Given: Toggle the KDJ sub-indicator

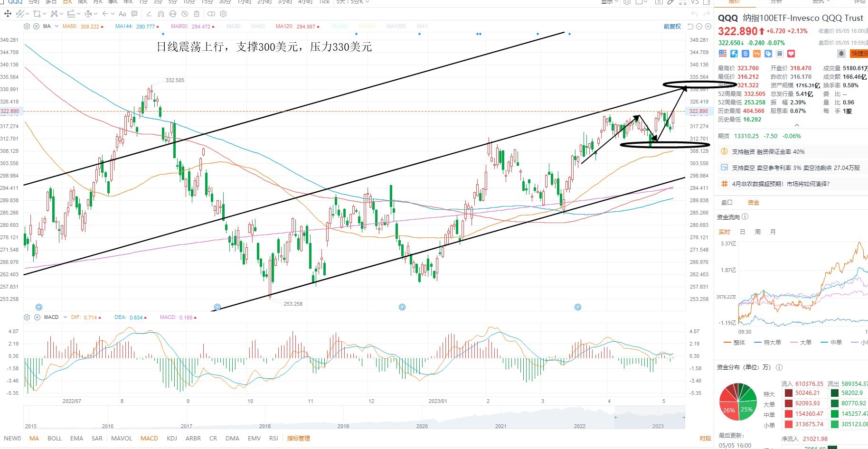Looking at the screenshot, I should [x=172, y=438].
